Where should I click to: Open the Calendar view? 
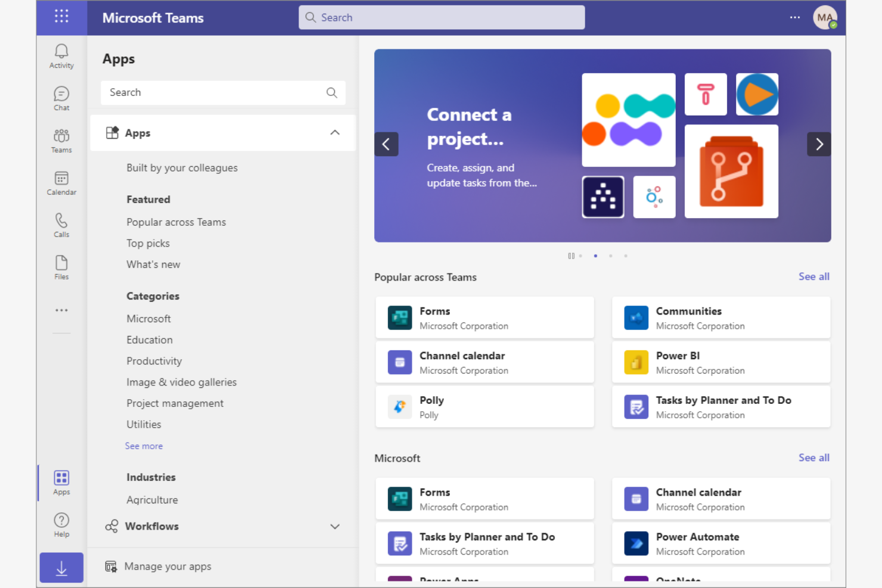pyautogui.click(x=61, y=183)
